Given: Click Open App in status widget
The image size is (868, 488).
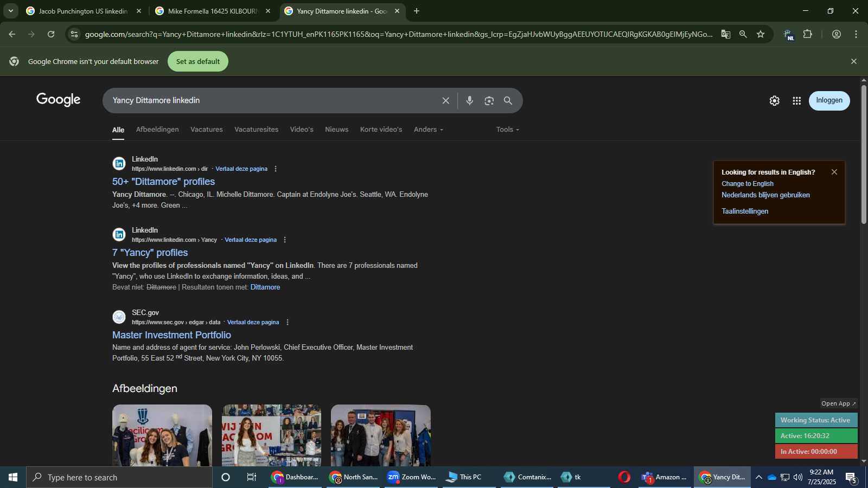Looking at the screenshot, I should pyautogui.click(x=838, y=403).
